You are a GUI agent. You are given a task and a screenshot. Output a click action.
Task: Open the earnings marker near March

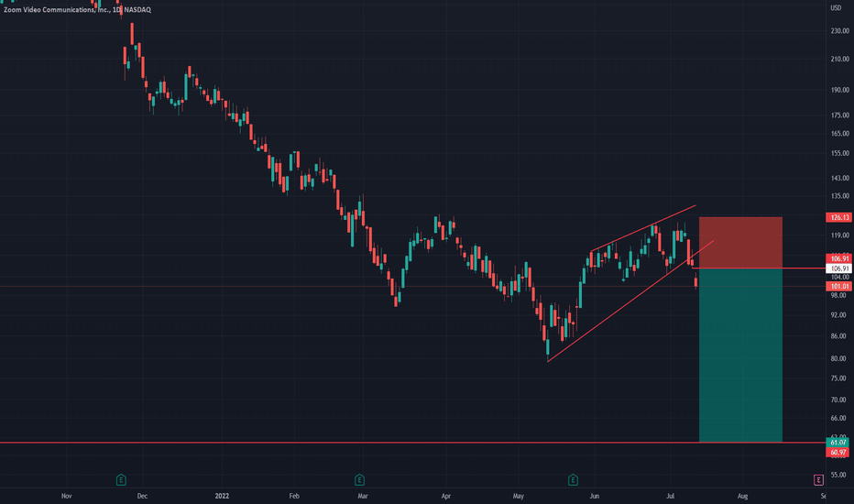(359, 480)
